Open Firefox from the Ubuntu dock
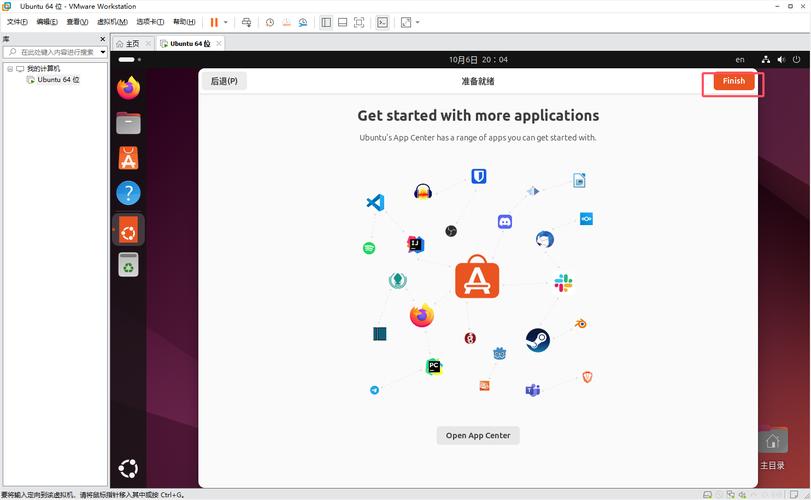 [x=128, y=88]
